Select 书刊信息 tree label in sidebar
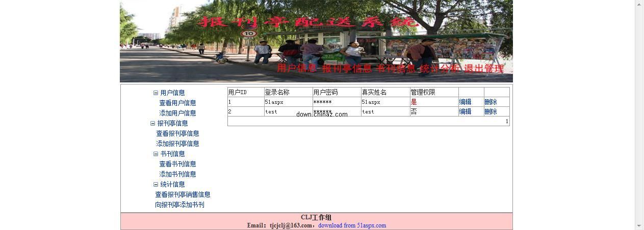The height and width of the screenshot is (230, 644). [x=173, y=154]
